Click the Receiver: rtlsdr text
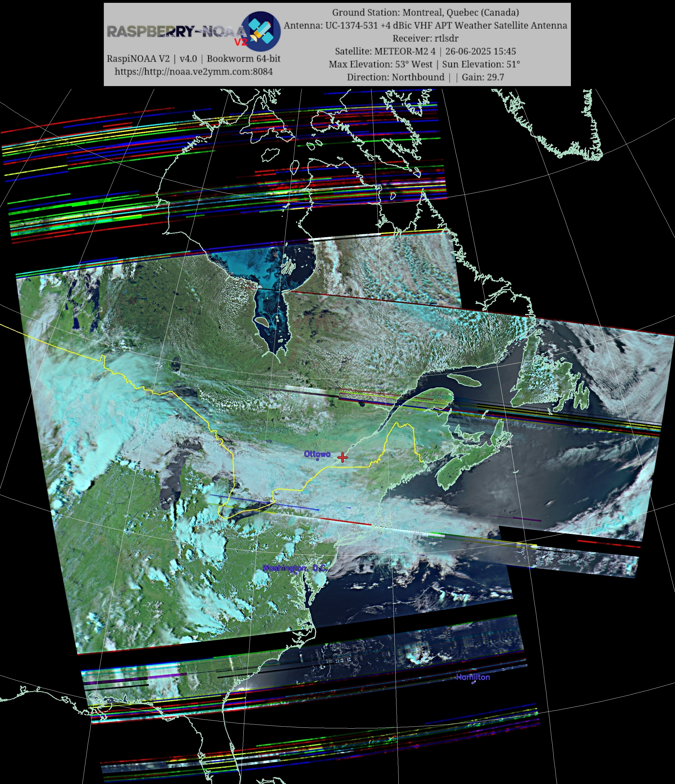Viewport: 675px width, 784px height. point(426,38)
